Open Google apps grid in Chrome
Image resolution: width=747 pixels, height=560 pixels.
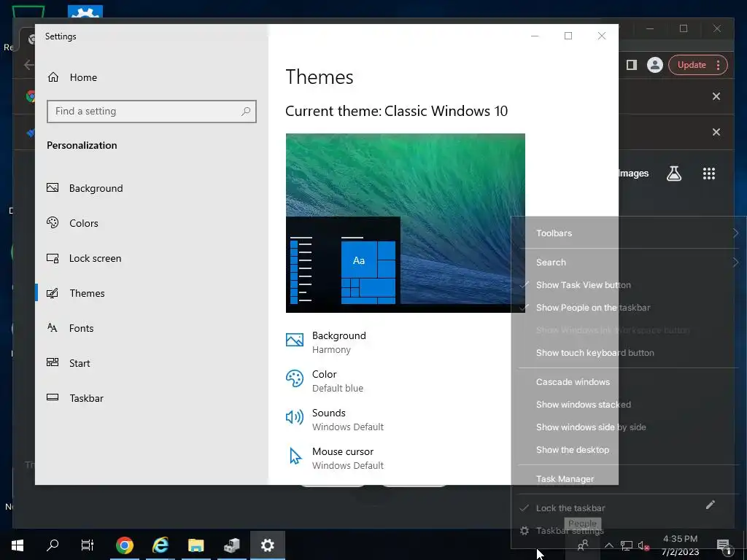tap(709, 174)
